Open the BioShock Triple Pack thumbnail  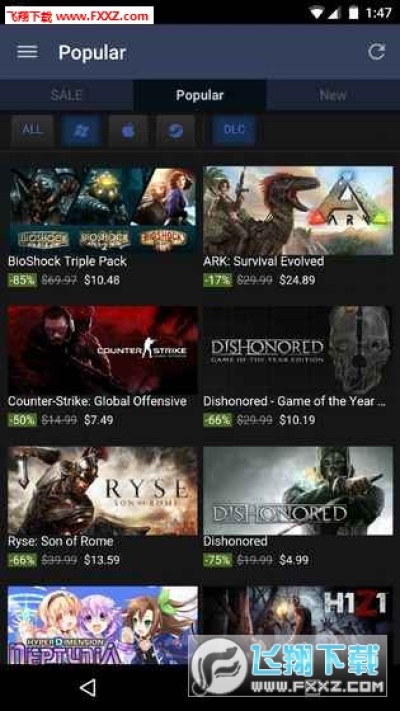point(102,209)
